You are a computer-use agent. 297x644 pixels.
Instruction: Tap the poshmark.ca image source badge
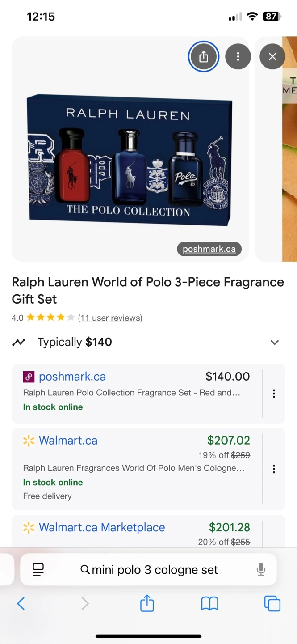pos(209,249)
